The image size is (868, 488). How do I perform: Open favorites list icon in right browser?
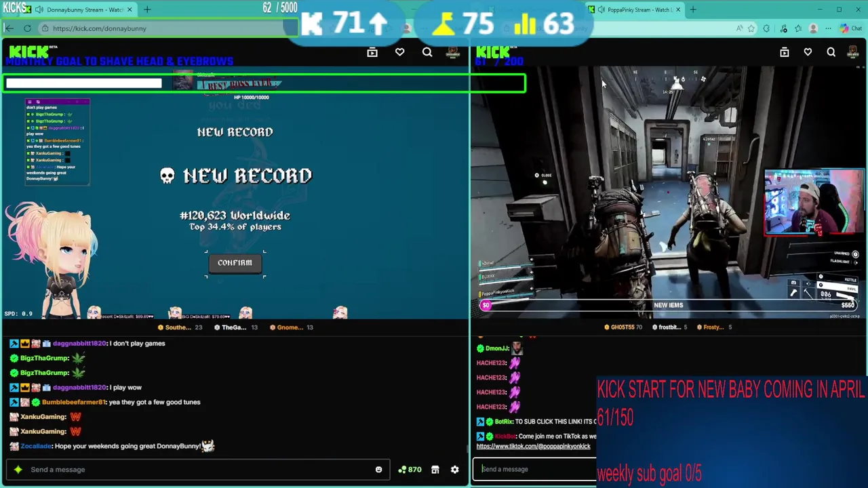798,28
